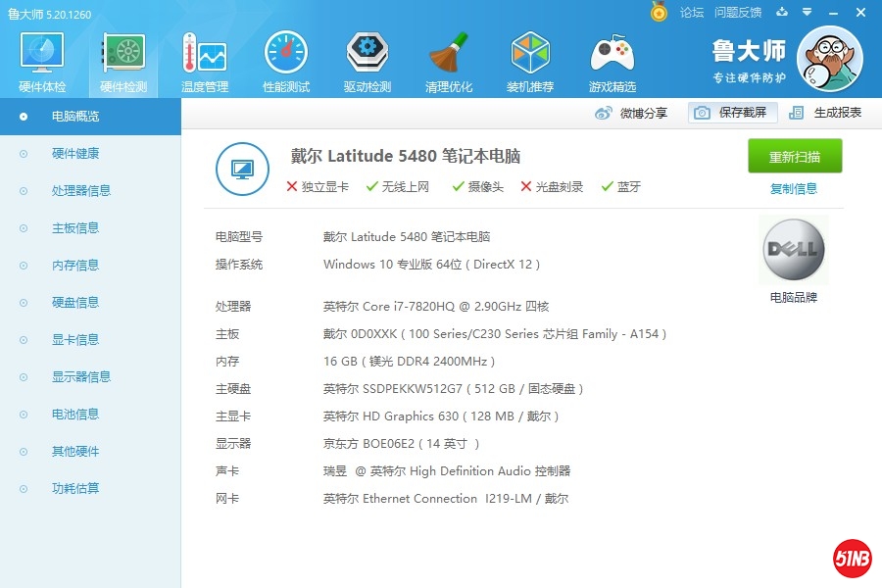The image size is (882, 588).
Task: Open 处理器信息 in the sidebar
Action: click(x=80, y=191)
